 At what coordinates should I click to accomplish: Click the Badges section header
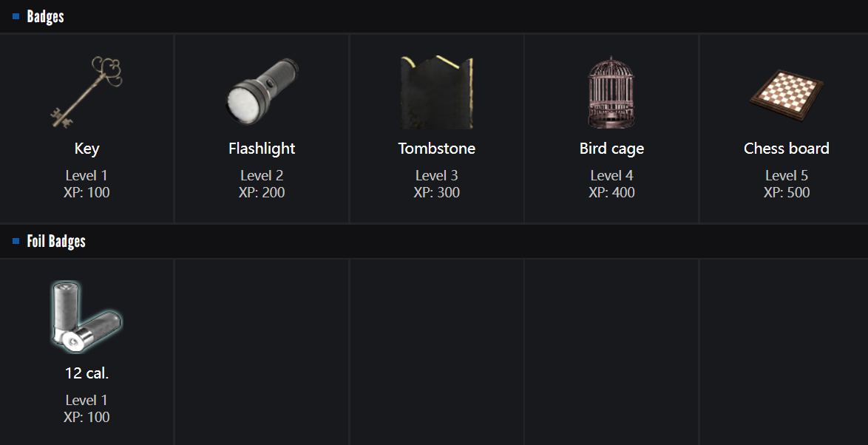point(46,16)
